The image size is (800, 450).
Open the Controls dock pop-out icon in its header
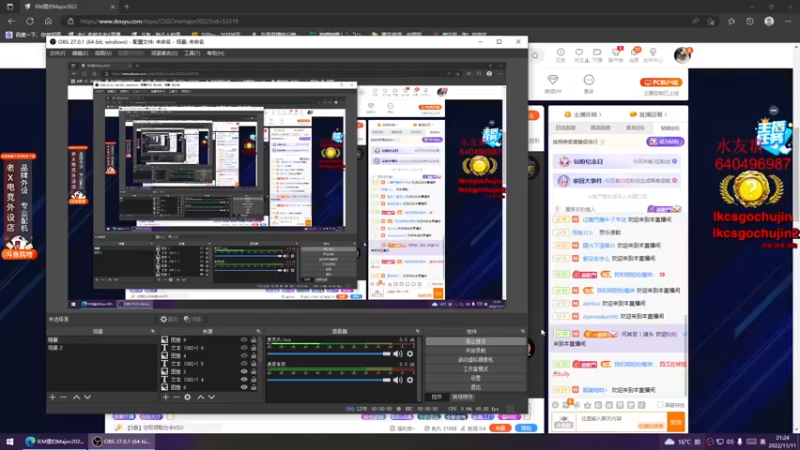pos(522,331)
